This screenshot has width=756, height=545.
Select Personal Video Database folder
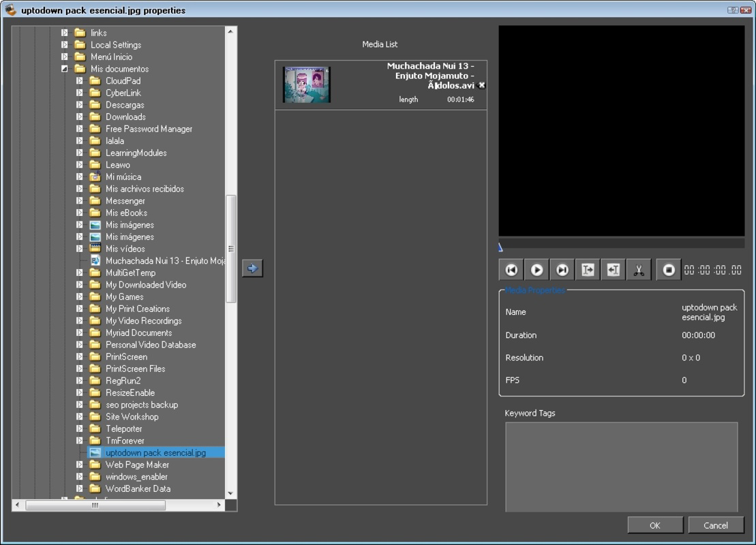[x=151, y=345]
